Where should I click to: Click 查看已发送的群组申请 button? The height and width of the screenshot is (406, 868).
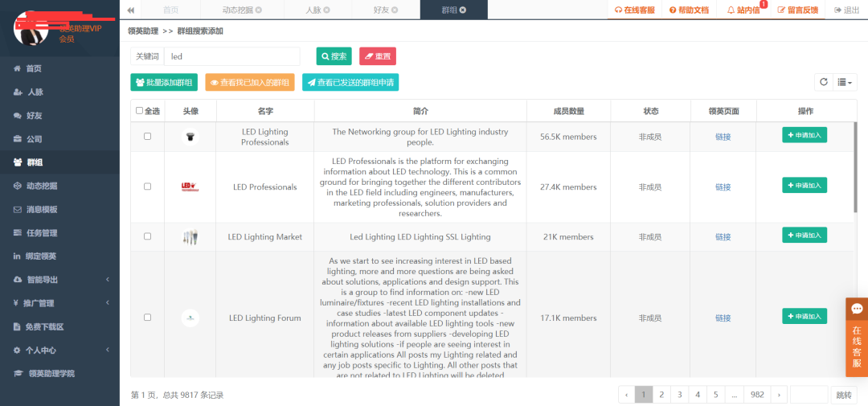350,83
